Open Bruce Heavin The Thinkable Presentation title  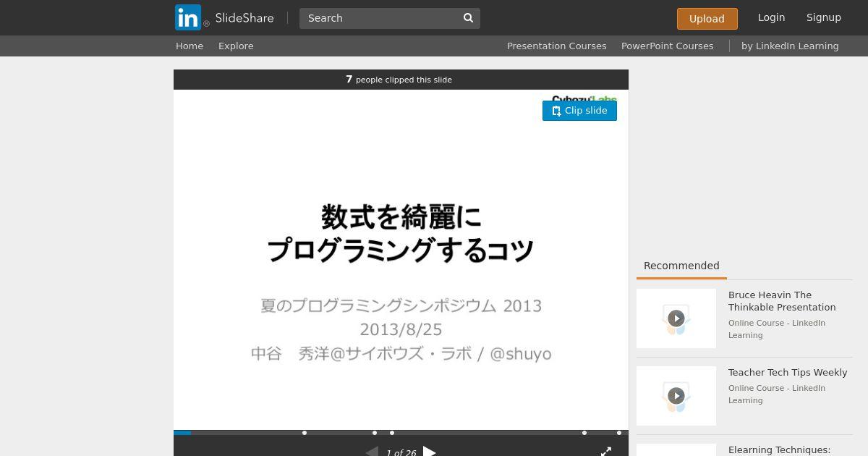pyautogui.click(x=782, y=301)
